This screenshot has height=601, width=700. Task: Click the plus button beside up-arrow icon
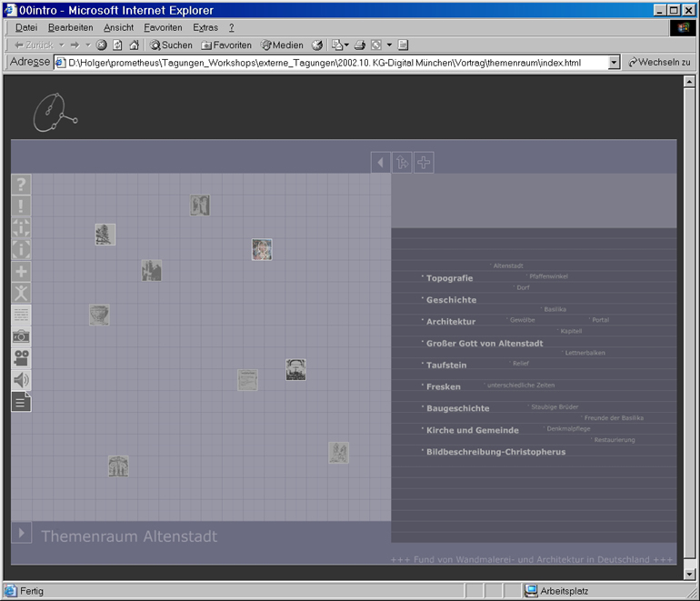[x=424, y=163]
